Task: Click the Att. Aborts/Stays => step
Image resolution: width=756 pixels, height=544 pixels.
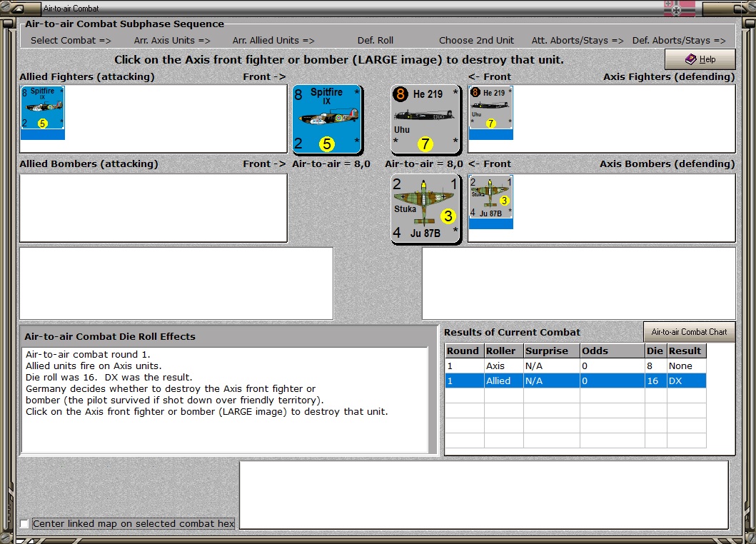Action: 577,41
